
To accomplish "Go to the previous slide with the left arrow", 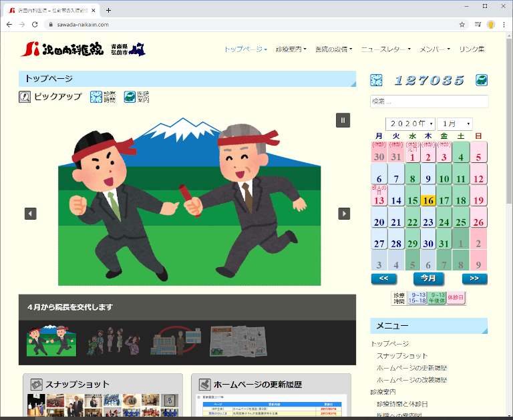I will click(x=31, y=214).
